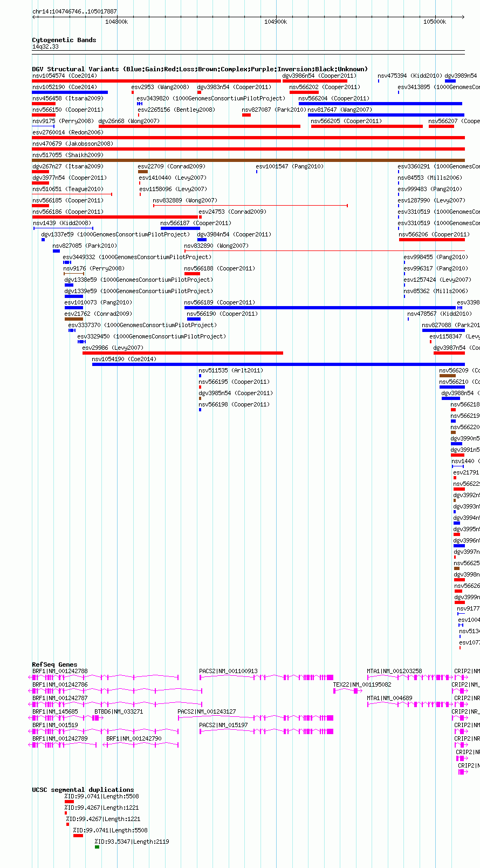The width and height of the screenshot is (480, 868).
Task: Click the chr14:104746746..105017887 region label
Action: coord(74,11)
